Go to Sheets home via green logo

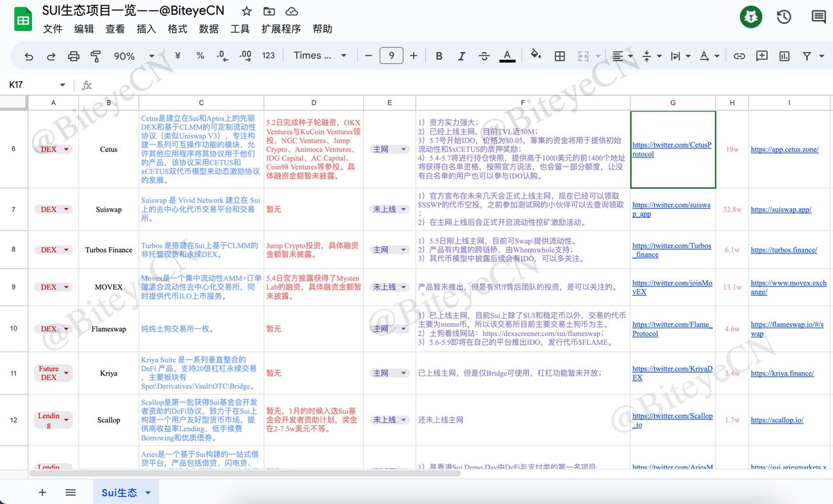[x=23, y=19]
